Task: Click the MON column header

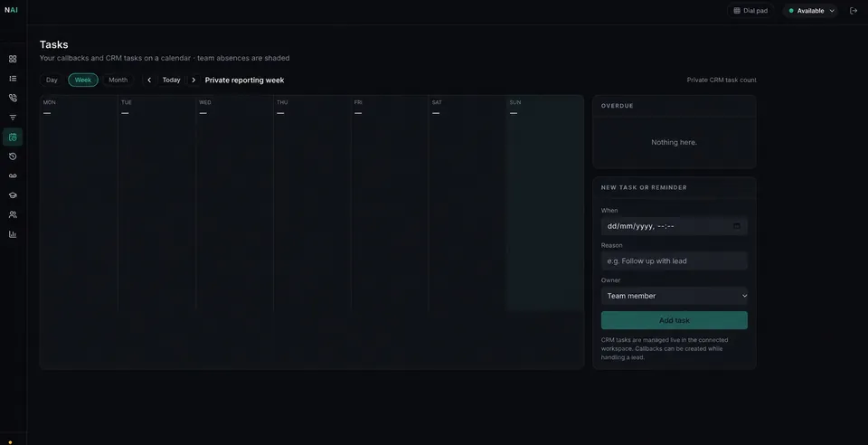Action: point(49,102)
